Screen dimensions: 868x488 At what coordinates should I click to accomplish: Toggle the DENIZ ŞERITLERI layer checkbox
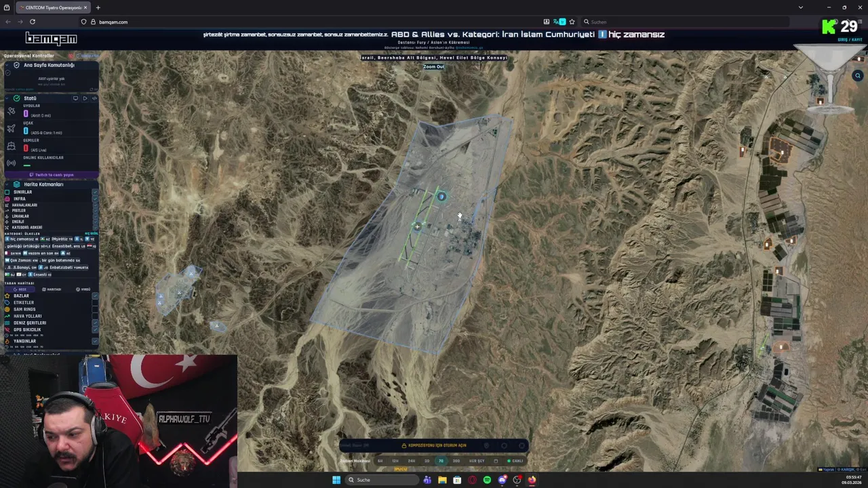95,323
